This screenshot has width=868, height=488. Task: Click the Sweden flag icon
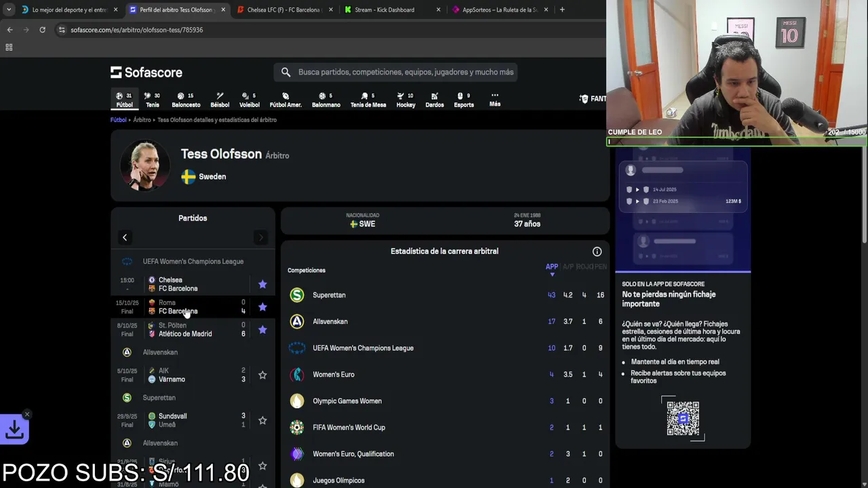188,177
